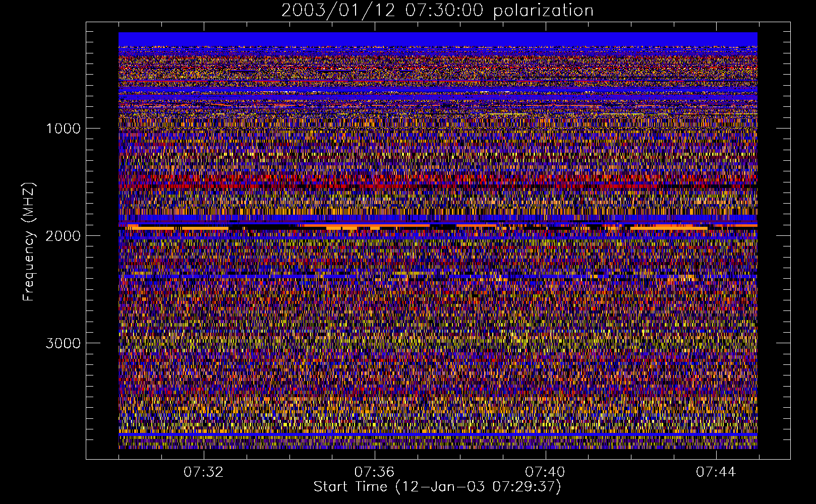This screenshot has width=816, height=504.
Task: Click the plot title '2003/01/12 07:30:00 polarization'
Action: 437,10
